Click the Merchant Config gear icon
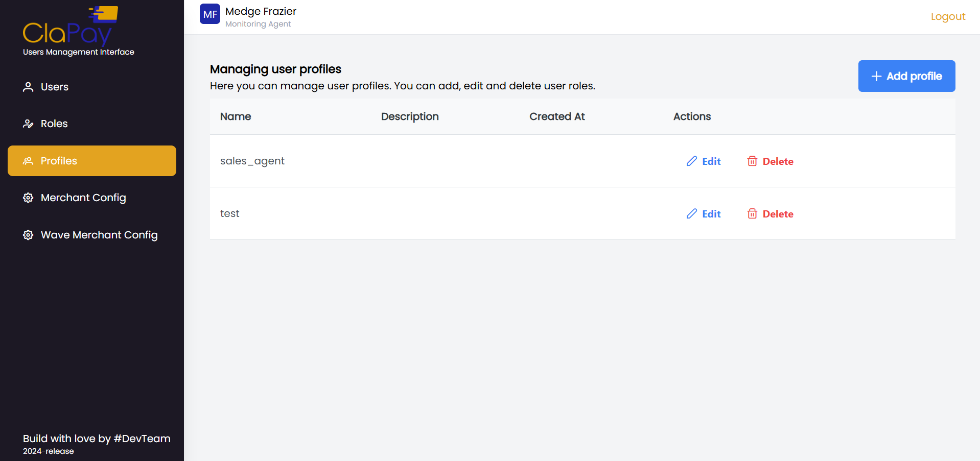This screenshot has height=461, width=980. (x=28, y=198)
